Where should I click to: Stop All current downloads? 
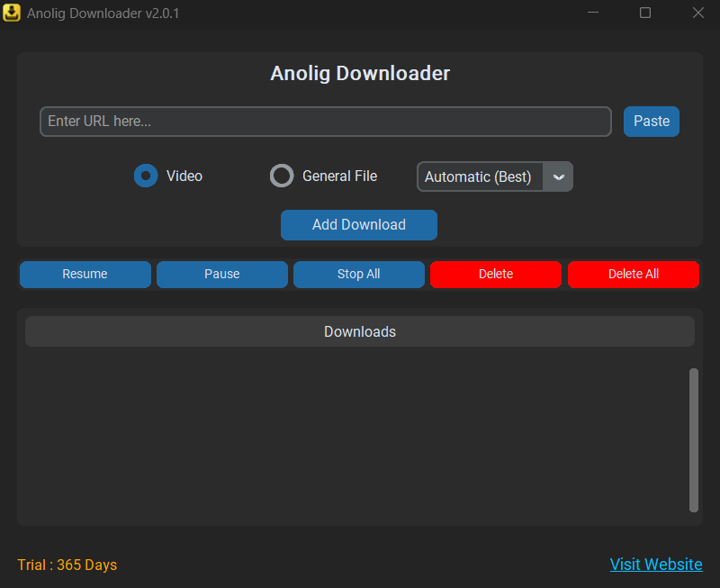[358, 274]
